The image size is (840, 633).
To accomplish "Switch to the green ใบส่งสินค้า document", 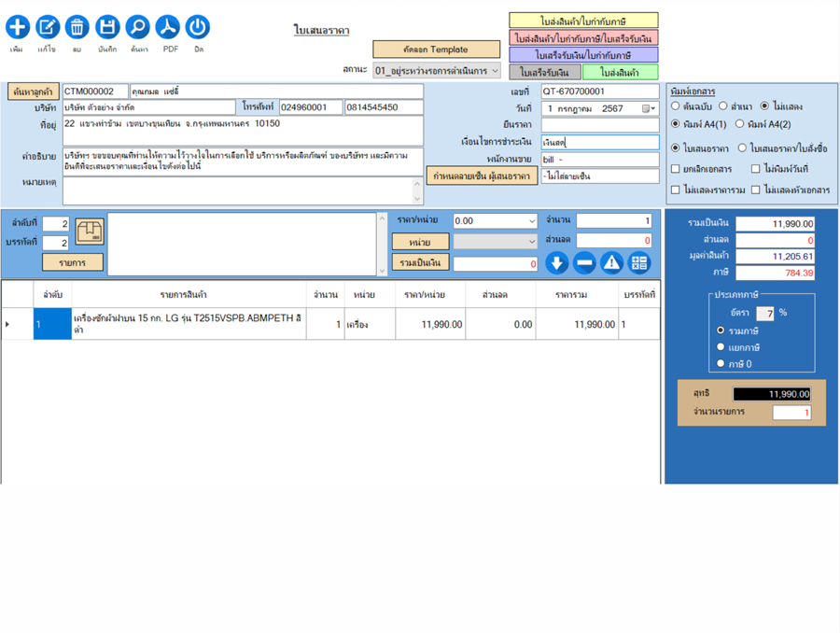I will 620,72.
